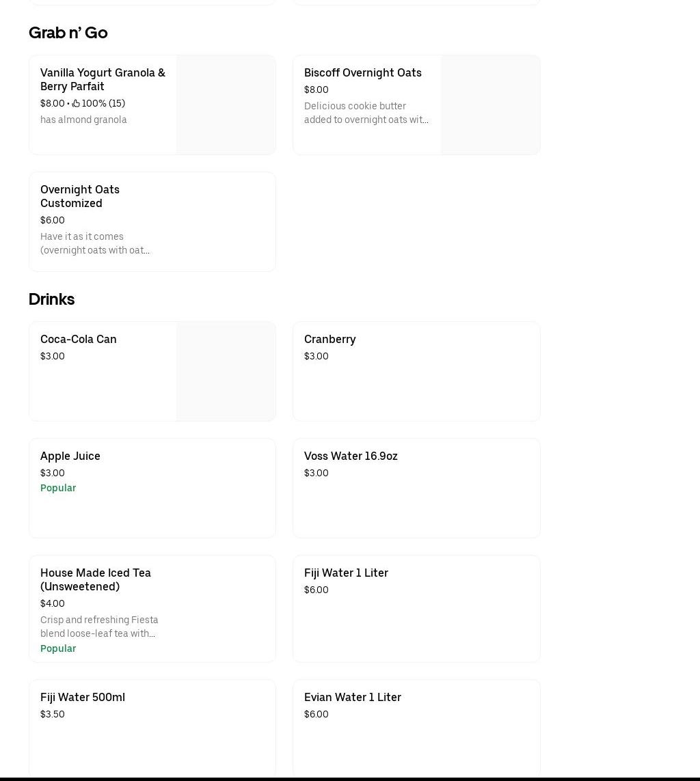Open Overnight Oats Customized item
Image resolution: width=700 pixels, height=781 pixels.
pyautogui.click(x=80, y=196)
